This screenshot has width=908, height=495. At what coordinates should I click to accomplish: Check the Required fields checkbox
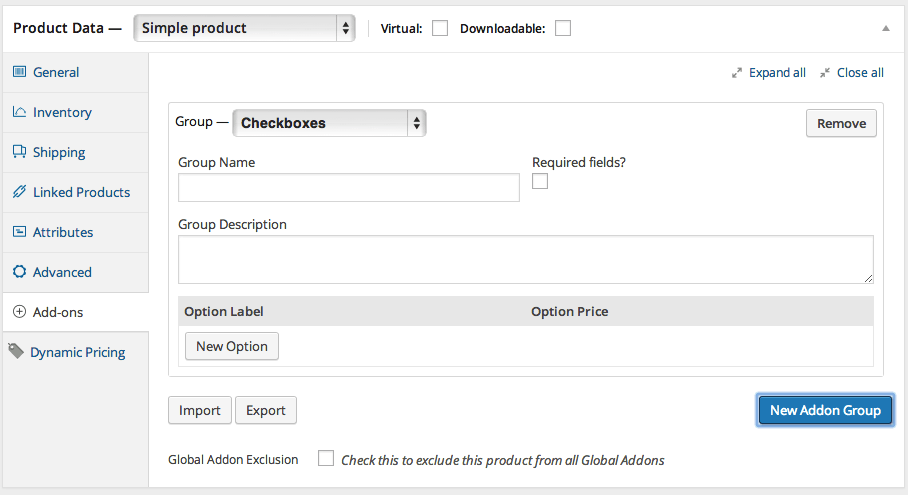(540, 182)
